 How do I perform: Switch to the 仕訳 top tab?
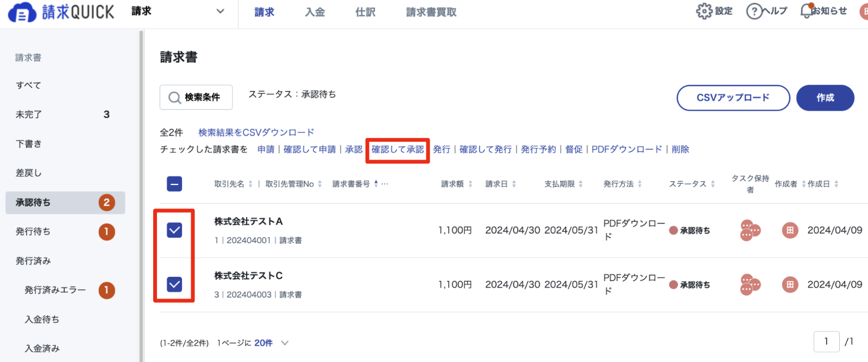(366, 12)
